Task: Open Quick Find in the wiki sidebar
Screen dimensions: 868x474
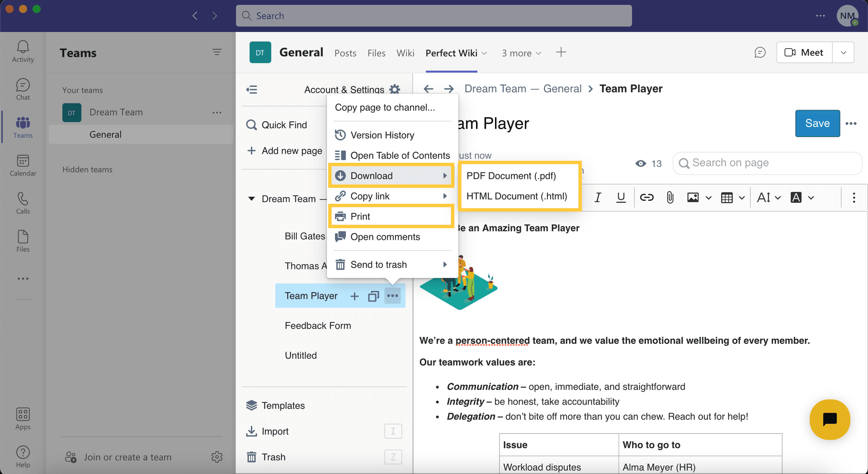Action: [x=283, y=125]
